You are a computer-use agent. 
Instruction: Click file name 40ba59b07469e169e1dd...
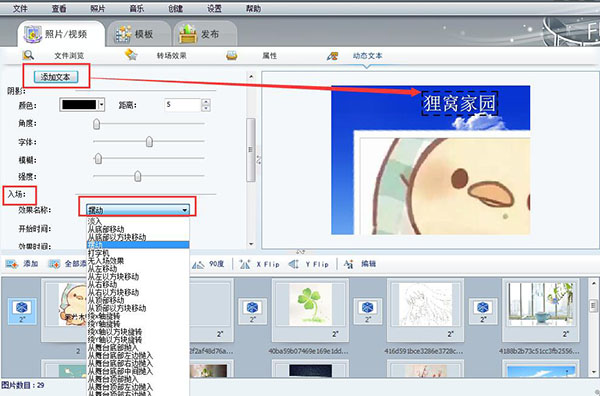[308, 351]
